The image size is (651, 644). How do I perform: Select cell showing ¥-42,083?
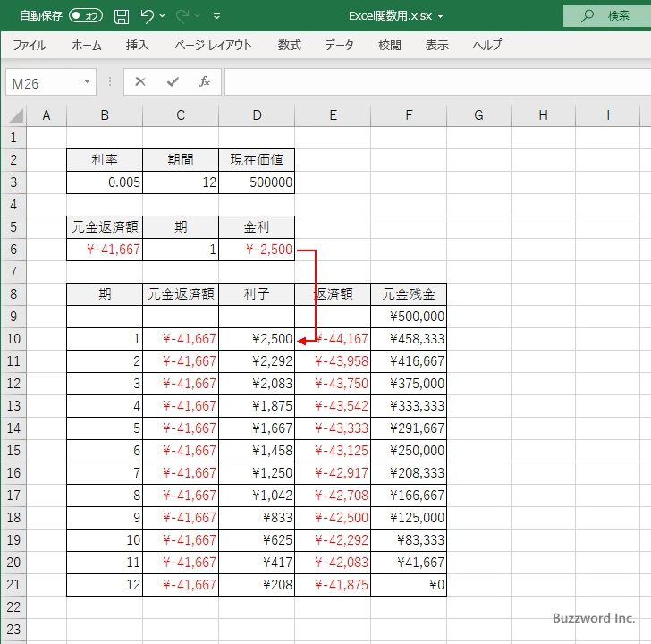pyautogui.click(x=333, y=563)
